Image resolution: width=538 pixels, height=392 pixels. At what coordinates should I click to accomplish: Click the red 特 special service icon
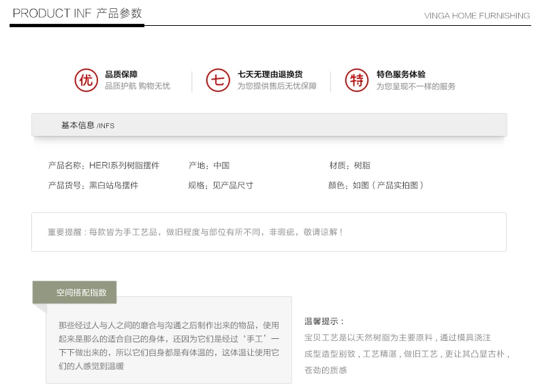click(x=356, y=80)
